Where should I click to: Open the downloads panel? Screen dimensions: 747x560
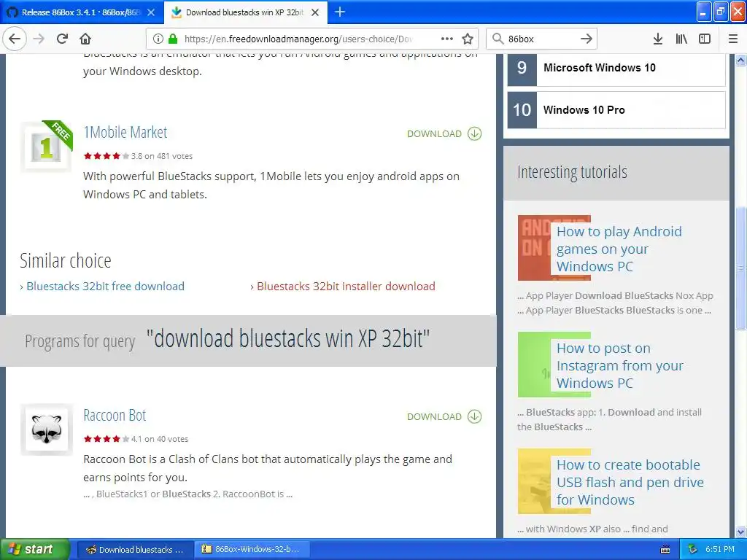(658, 39)
